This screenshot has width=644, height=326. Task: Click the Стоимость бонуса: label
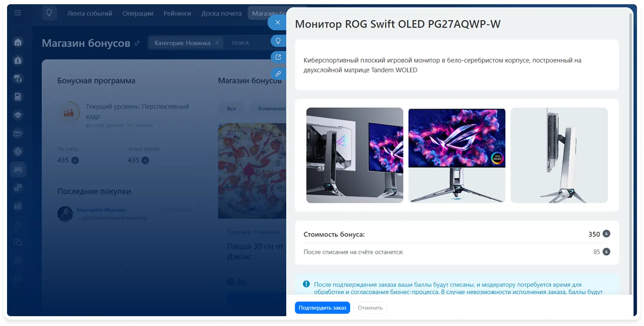pyautogui.click(x=334, y=234)
